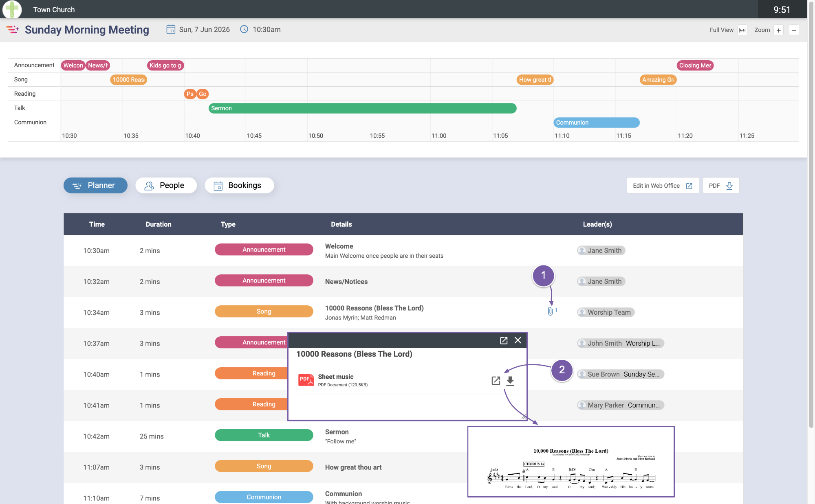
Task: Open Sheet music in new window
Action: pos(496,381)
